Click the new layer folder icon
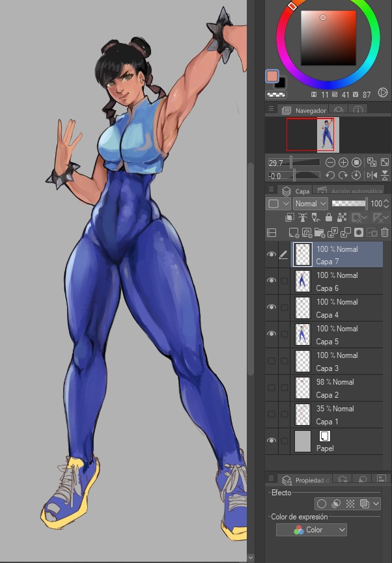 (320, 232)
